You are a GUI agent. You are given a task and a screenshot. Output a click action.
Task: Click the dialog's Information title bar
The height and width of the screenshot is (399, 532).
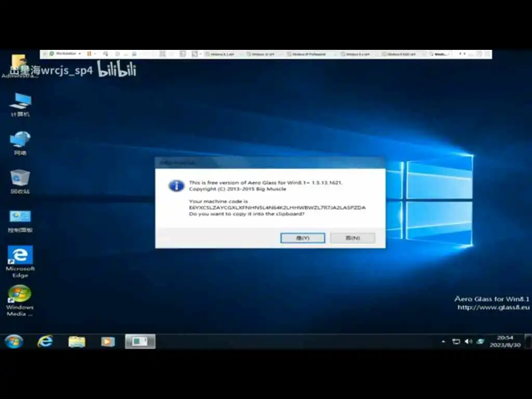[270, 163]
